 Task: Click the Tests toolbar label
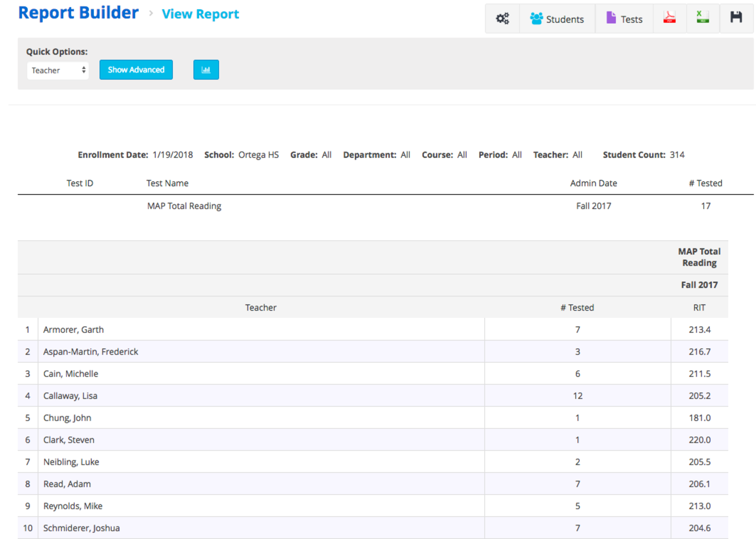point(632,19)
